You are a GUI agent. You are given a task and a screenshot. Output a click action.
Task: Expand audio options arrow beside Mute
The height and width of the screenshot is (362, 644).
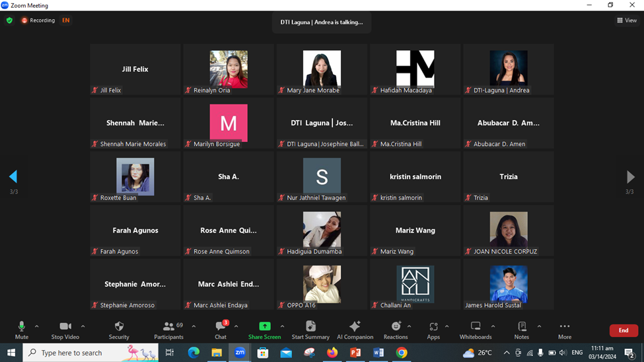(36, 326)
